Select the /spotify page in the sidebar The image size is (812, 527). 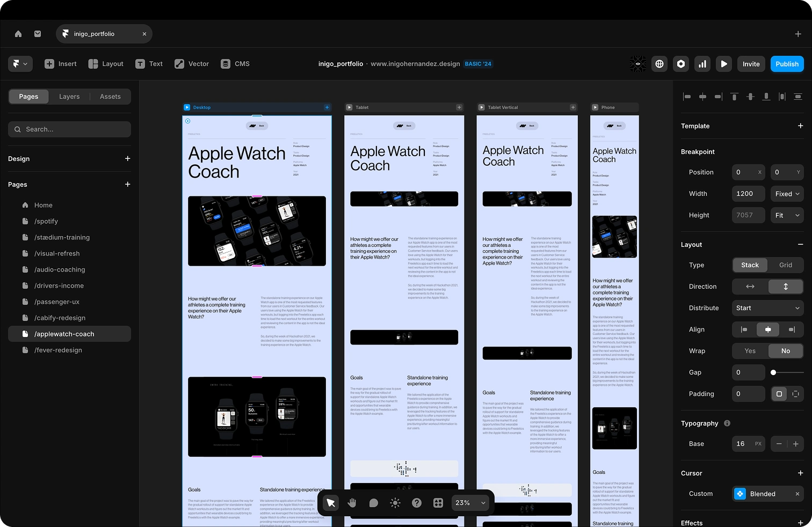46,221
